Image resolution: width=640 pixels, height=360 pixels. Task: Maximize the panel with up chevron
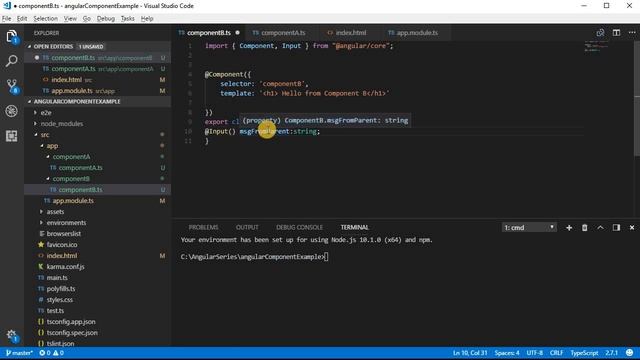click(600, 228)
